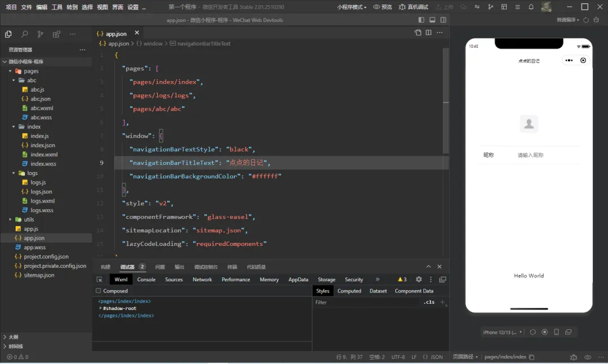Image resolution: width=608 pixels, height=364 pixels.
Task: Open sidebar more actions ellipsis
Action: pyautogui.click(x=73, y=34)
